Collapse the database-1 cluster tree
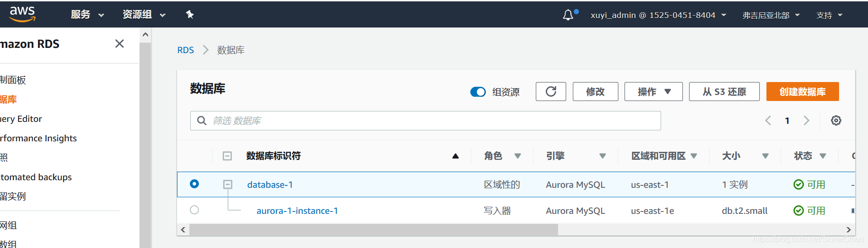868x248 pixels. tap(228, 184)
